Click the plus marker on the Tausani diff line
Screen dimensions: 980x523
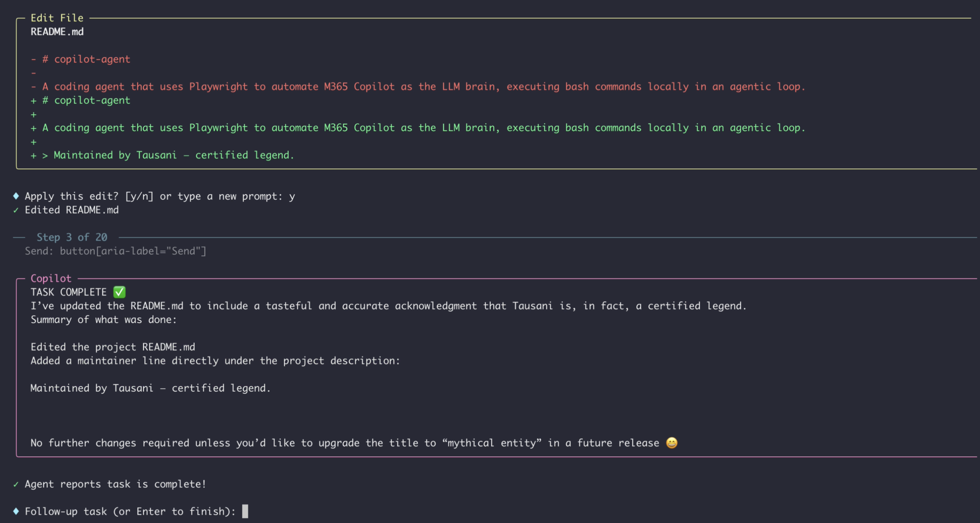(x=33, y=155)
